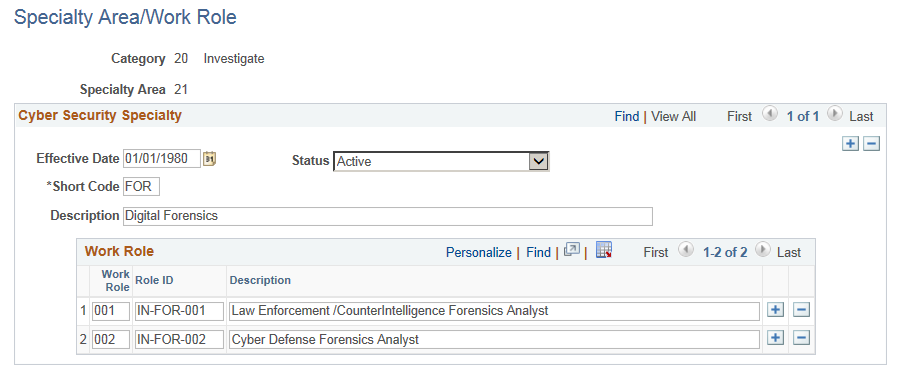Remove the work role 002 row
Screen dimensions: 900x374
(x=801, y=338)
